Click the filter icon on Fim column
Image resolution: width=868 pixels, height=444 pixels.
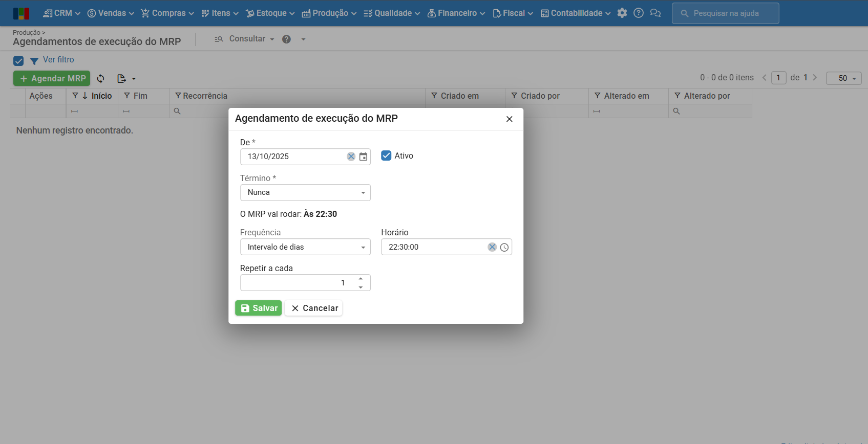127,96
